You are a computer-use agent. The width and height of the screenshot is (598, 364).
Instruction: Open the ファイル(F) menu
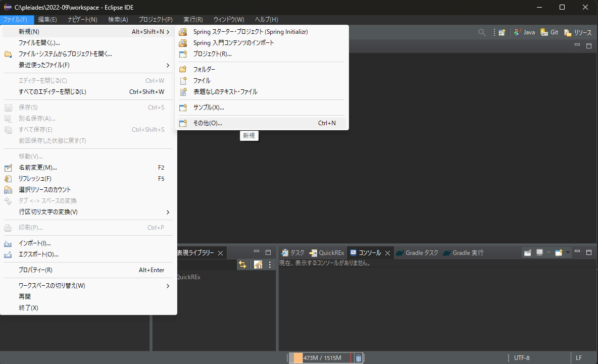click(x=16, y=20)
